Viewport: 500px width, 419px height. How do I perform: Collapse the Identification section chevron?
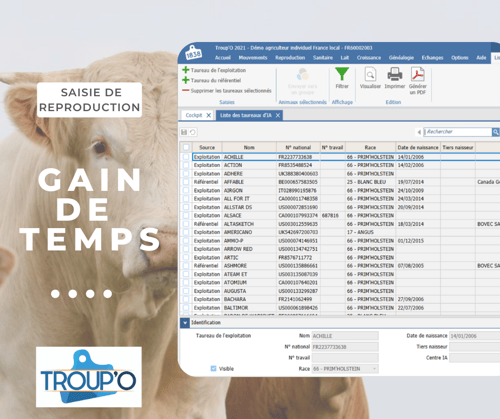(x=185, y=323)
